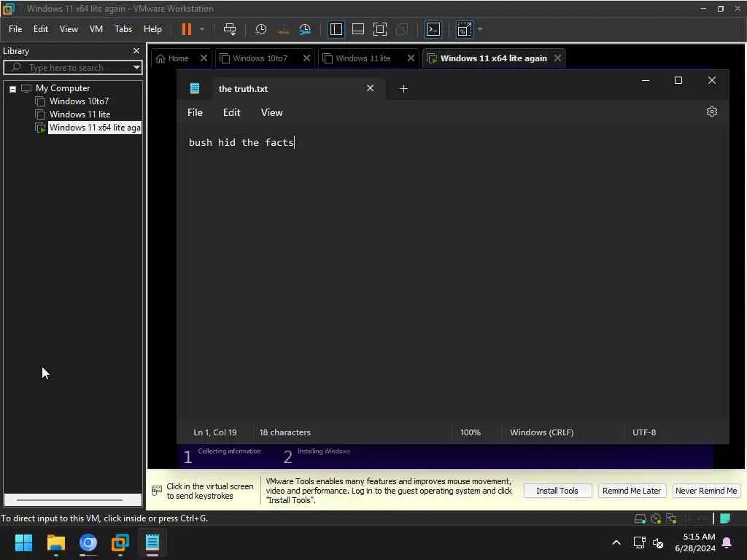Click UTF-8 encoding status entry
Screen dimensions: 747x560
[x=644, y=432]
